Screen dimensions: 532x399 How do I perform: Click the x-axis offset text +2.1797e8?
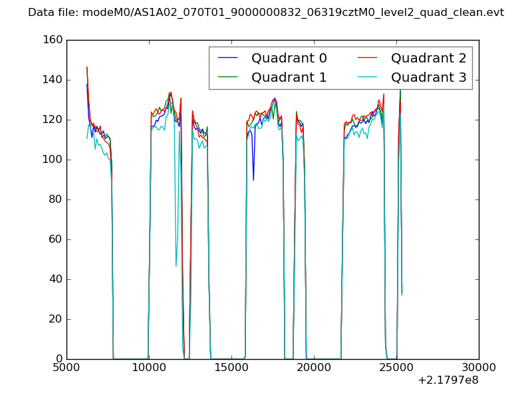click(448, 380)
